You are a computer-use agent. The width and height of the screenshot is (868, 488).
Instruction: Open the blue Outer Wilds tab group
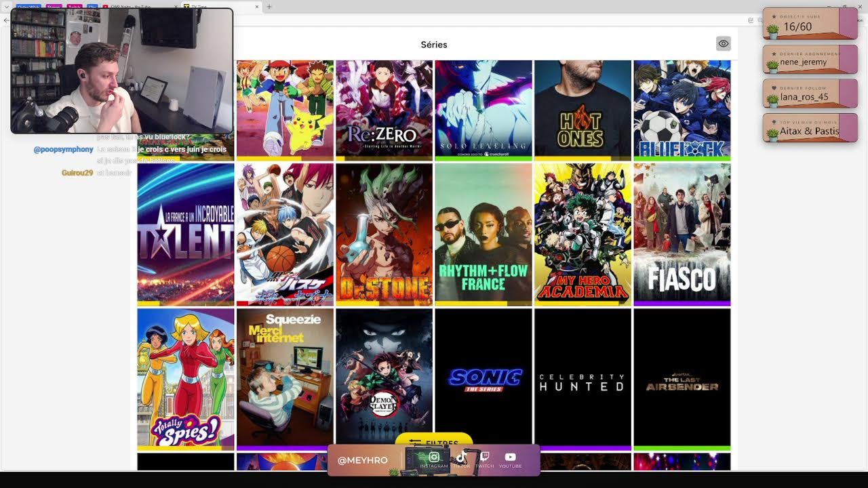(28, 7)
